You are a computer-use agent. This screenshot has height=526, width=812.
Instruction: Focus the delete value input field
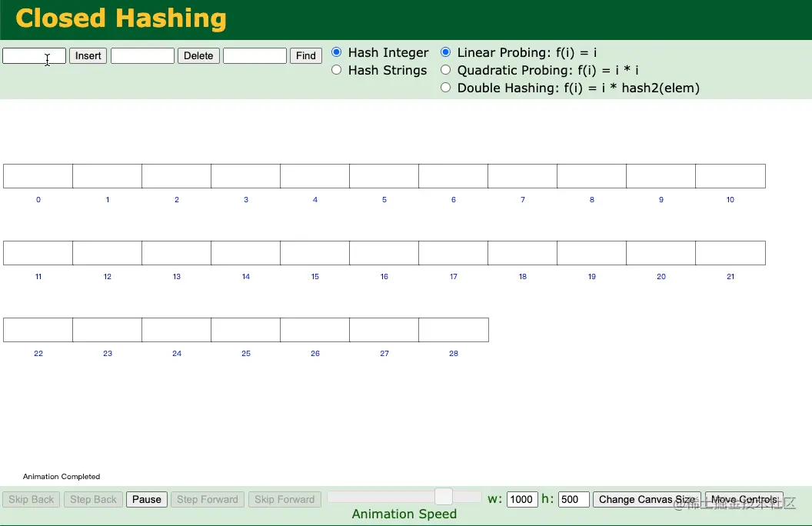pos(142,55)
